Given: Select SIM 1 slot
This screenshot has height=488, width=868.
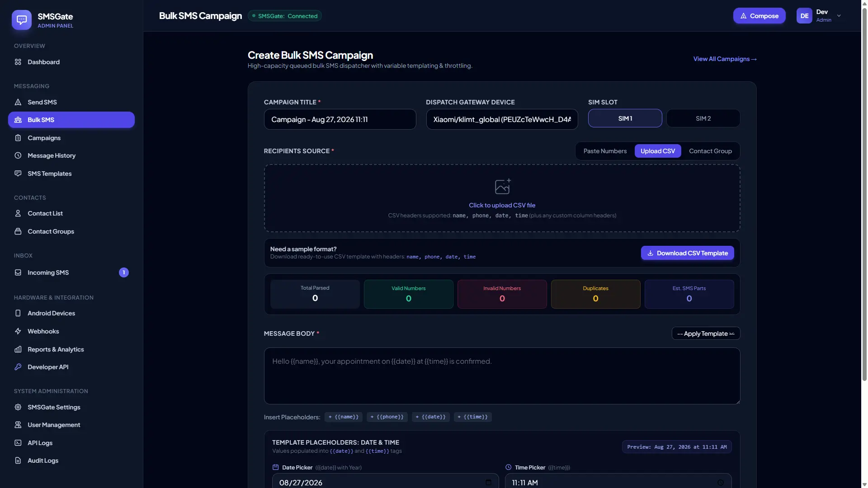Looking at the screenshot, I should coord(625,118).
